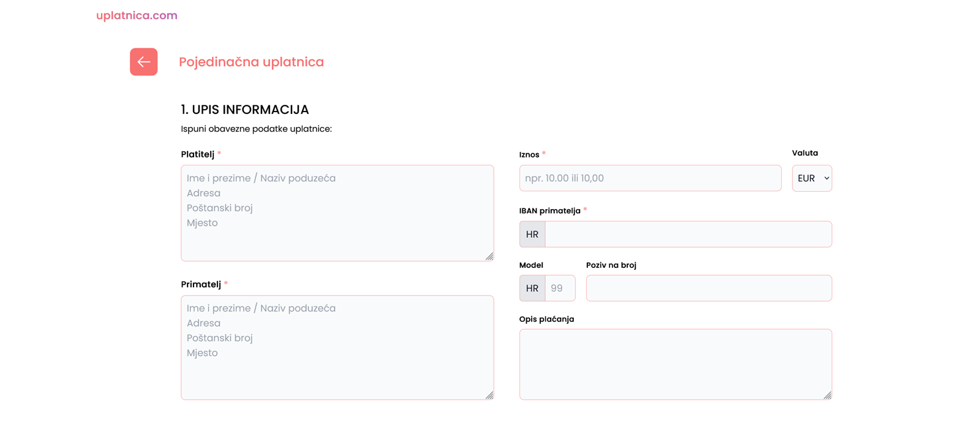
Task: Click the chevron arrow in Valuta select
Action: [x=826, y=178]
